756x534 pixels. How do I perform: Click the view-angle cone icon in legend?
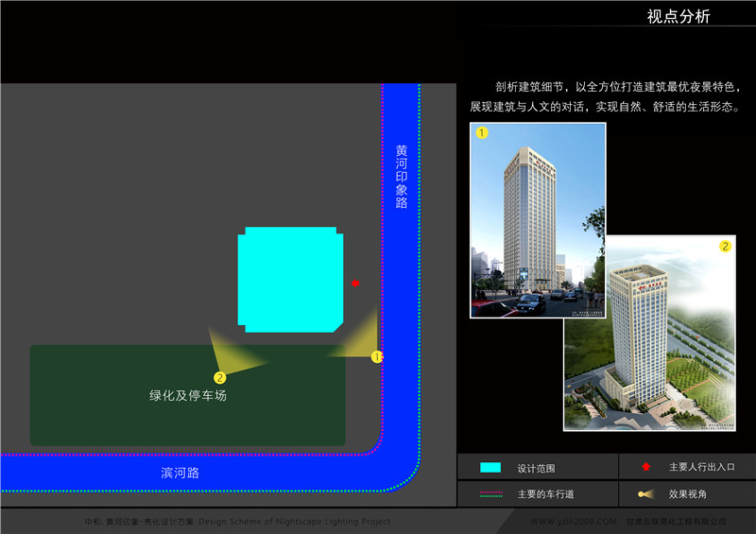tap(645, 493)
